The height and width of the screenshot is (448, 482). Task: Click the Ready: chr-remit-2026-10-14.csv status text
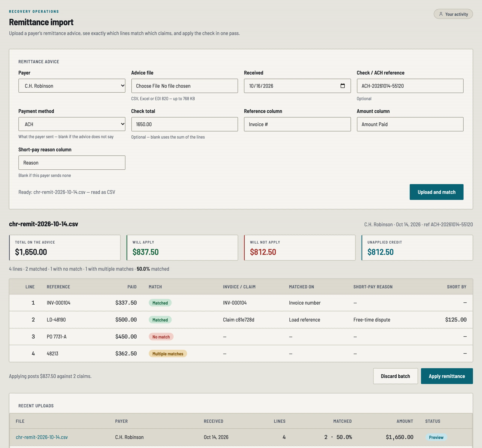[x=67, y=192]
